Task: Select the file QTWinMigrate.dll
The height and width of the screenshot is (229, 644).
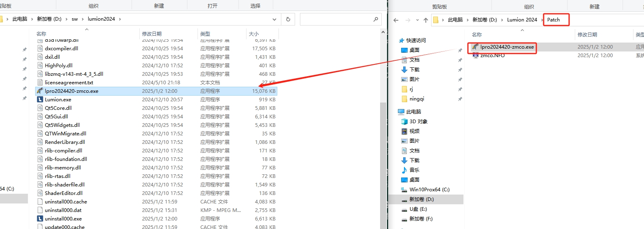Action: tap(66, 133)
